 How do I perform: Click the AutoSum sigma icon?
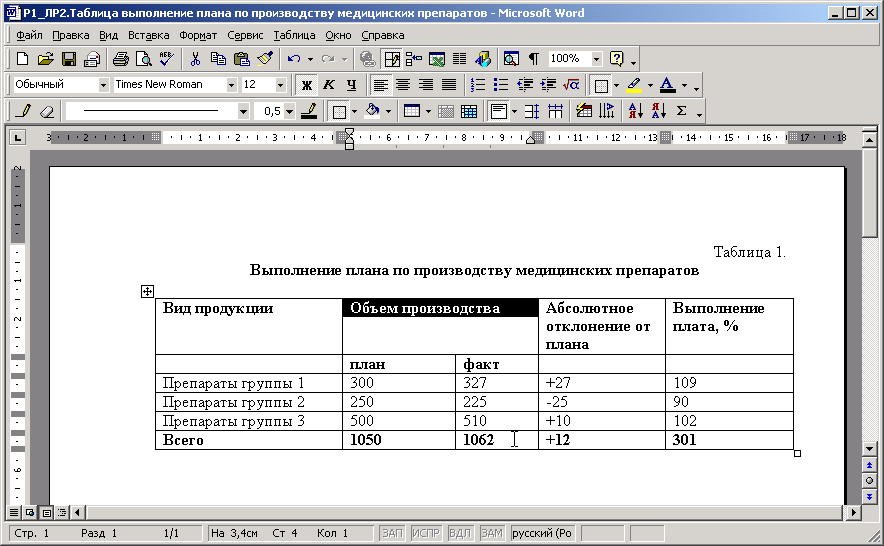point(682,111)
